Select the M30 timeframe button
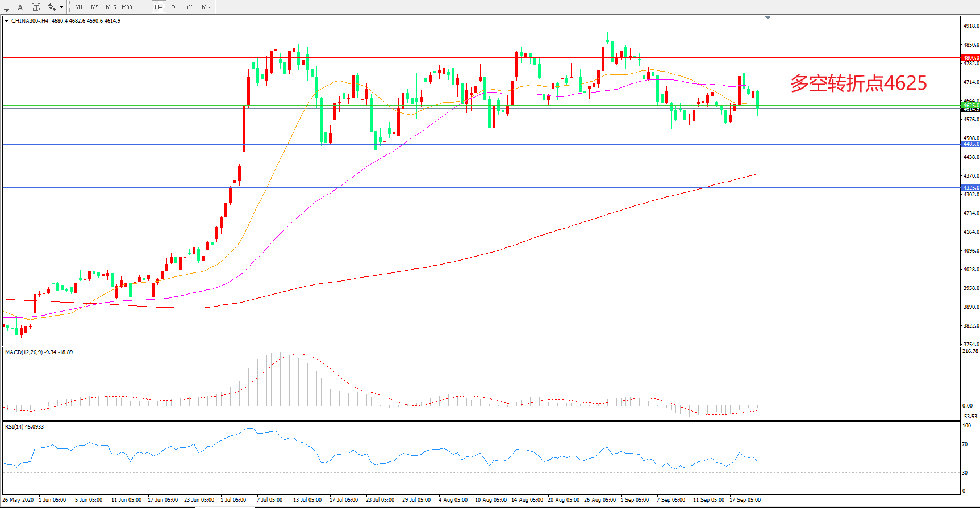 (127, 7)
